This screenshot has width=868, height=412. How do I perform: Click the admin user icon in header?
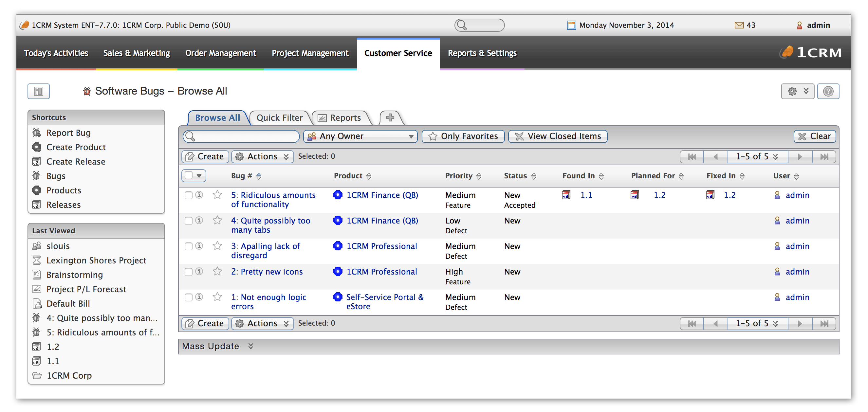tap(800, 25)
